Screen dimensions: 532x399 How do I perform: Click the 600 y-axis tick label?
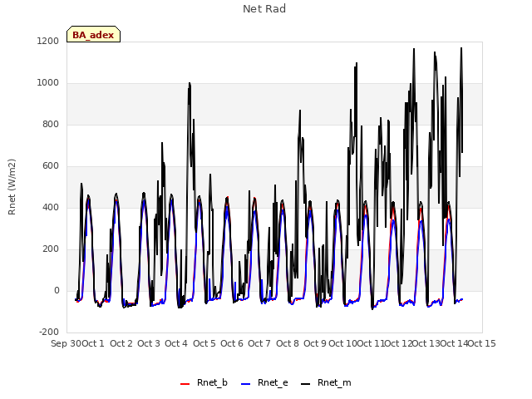pyautogui.click(x=51, y=166)
